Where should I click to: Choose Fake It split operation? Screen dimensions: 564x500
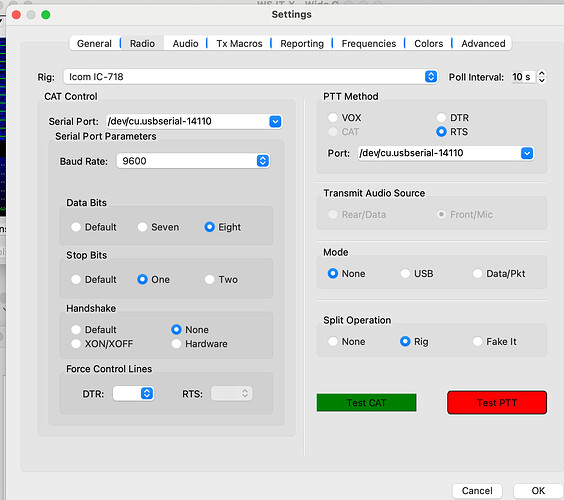(x=495, y=341)
